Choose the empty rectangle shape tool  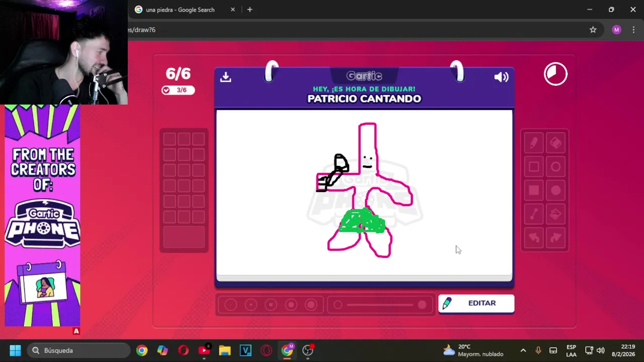click(x=533, y=167)
